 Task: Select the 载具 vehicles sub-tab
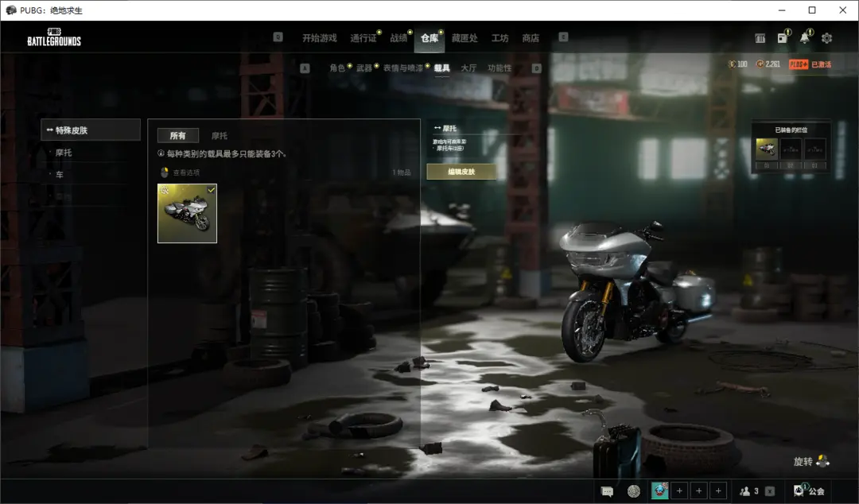(442, 68)
